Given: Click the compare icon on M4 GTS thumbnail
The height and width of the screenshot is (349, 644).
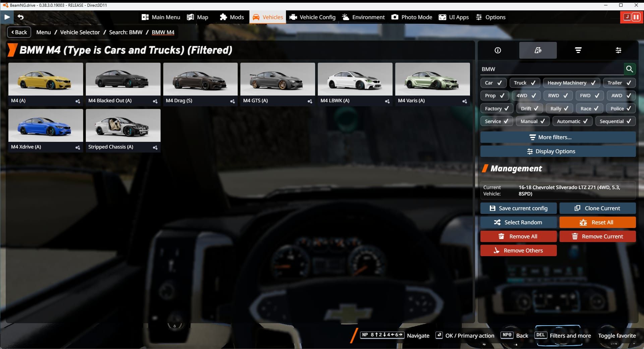Looking at the screenshot, I should tap(310, 101).
